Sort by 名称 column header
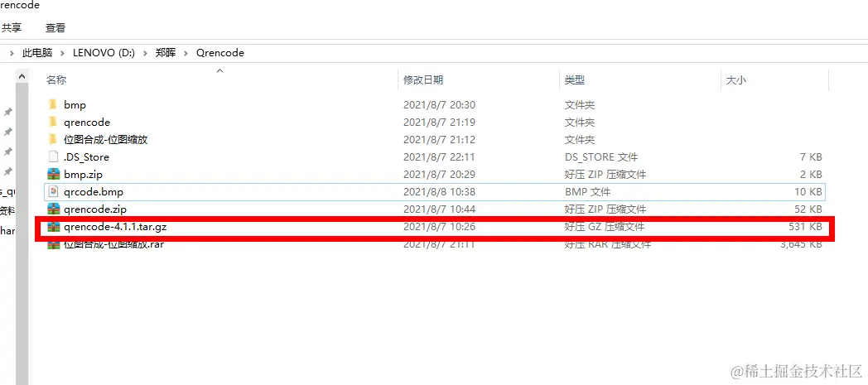This screenshot has height=385, width=868. point(56,80)
